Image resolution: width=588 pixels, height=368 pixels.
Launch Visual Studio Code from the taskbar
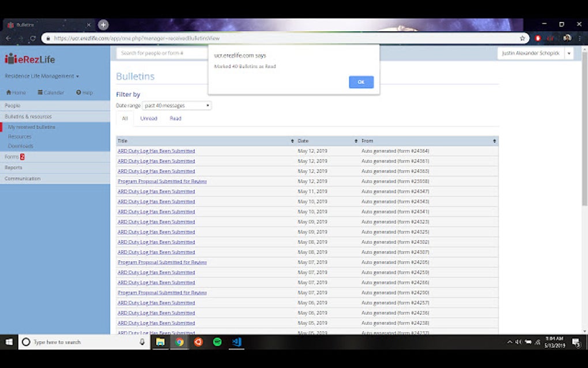(236, 342)
